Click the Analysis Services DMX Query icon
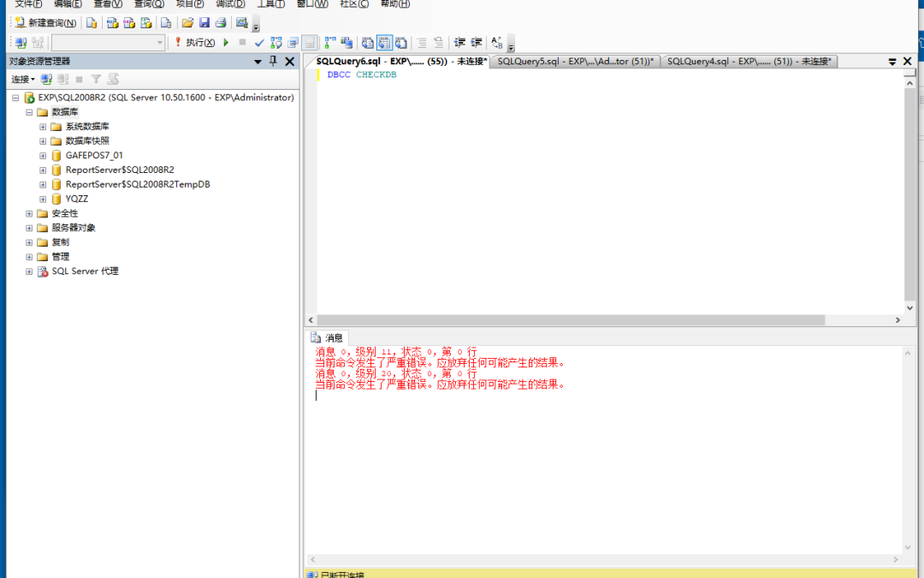This screenshot has height=578, width=924. click(129, 22)
